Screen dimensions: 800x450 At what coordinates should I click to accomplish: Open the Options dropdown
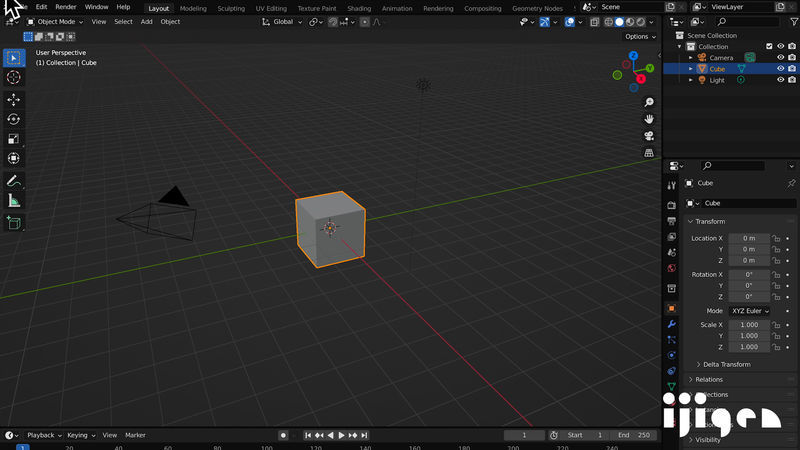[640, 37]
